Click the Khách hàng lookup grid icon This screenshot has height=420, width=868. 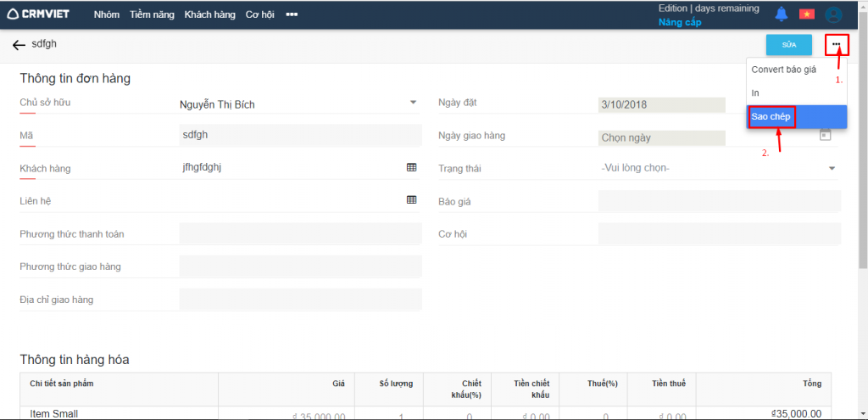411,168
